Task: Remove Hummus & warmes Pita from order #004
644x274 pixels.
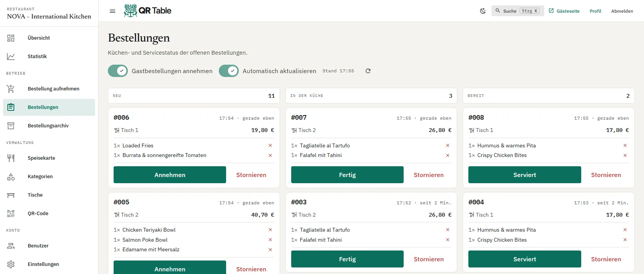Action: click(x=625, y=230)
